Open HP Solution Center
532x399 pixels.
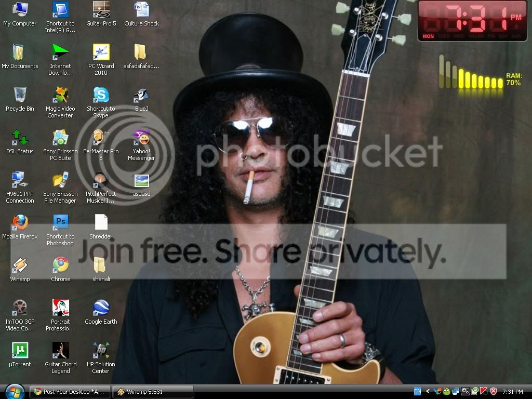pos(101,358)
